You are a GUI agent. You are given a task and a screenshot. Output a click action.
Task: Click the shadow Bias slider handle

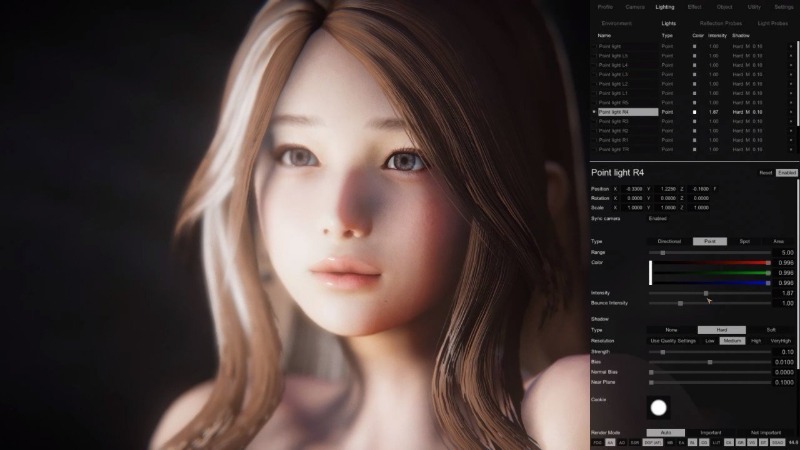(710, 362)
